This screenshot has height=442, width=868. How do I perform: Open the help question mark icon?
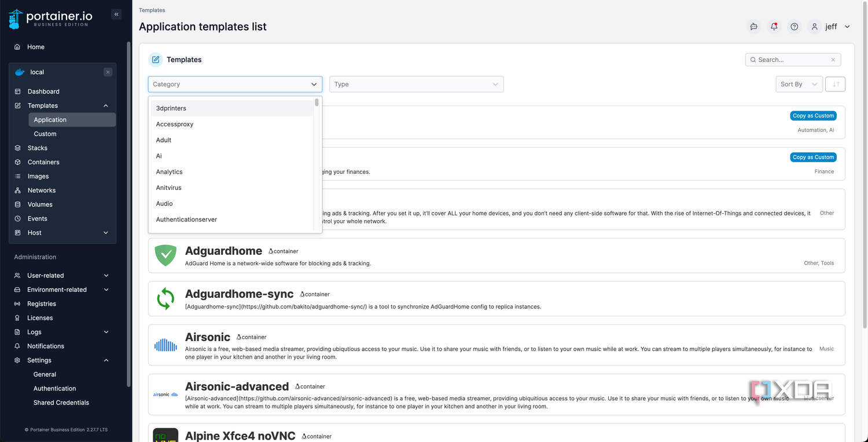coord(795,27)
